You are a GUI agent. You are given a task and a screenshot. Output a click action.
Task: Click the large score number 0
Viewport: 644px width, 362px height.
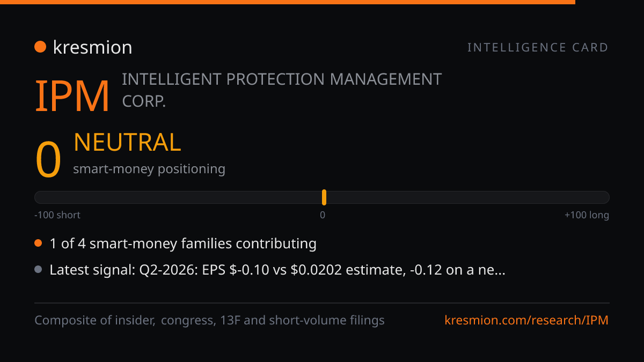tap(48, 160)
